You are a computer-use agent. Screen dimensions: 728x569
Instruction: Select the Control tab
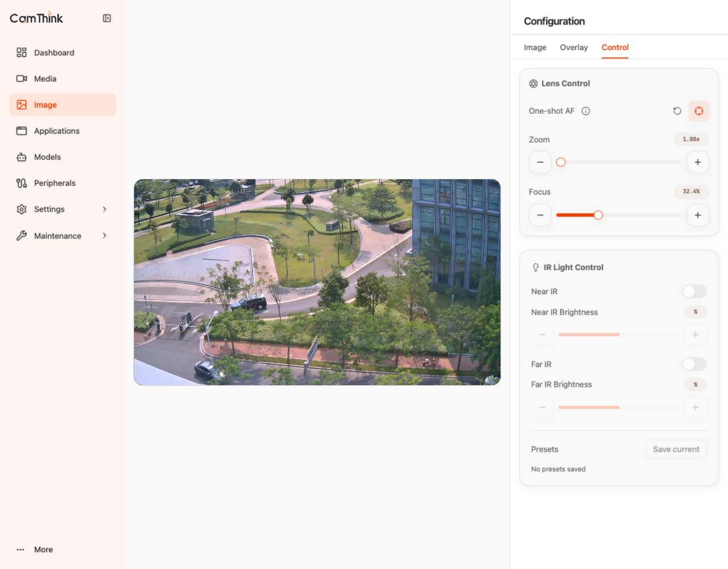click(615, 47)
